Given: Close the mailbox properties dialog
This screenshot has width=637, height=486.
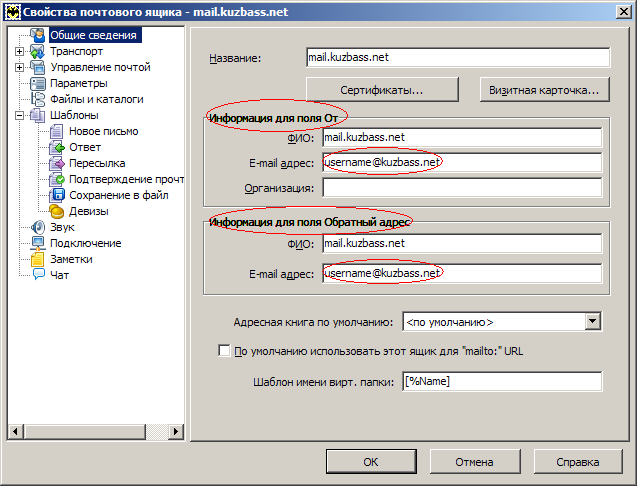Looking at the screenshot, I should point(623,12).
